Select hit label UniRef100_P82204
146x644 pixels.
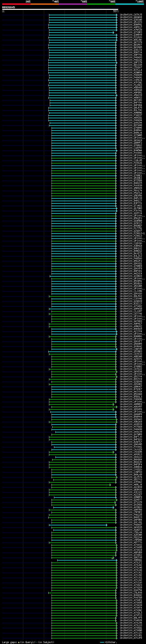click(x=131, y=537)
